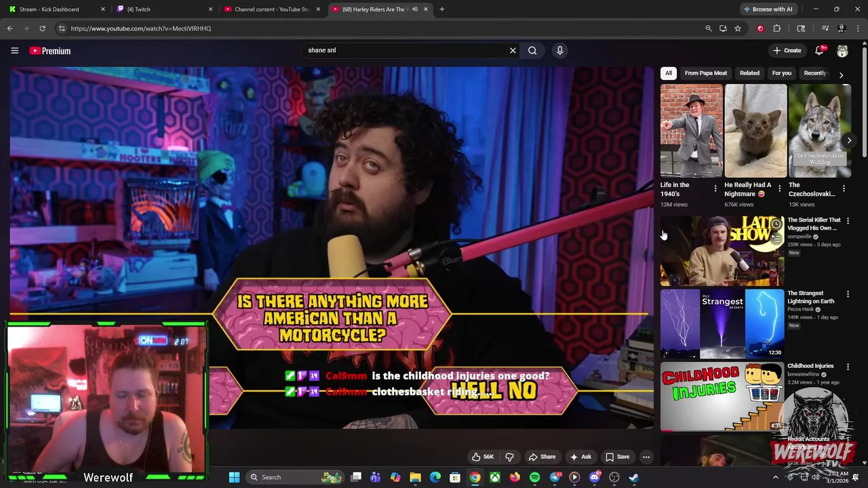Open the Extensions puzzle menu

point(777,28)
